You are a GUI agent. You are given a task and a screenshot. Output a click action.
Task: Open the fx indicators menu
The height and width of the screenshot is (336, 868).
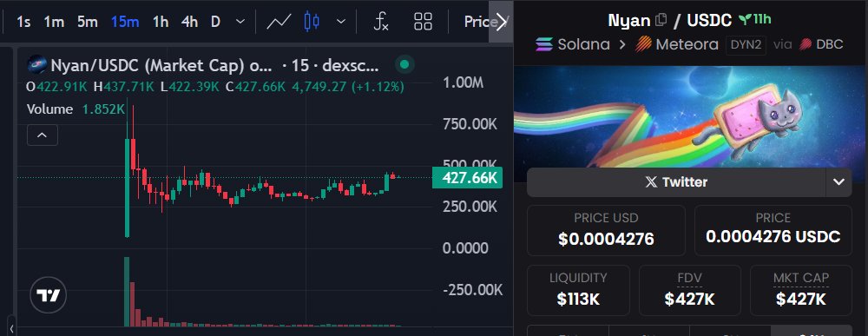(381, 23)
